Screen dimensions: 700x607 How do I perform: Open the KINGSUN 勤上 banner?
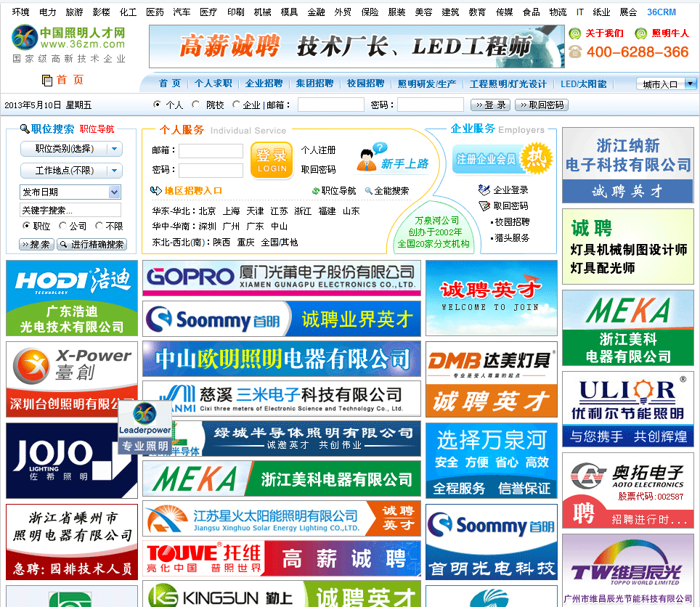point(282,595)
